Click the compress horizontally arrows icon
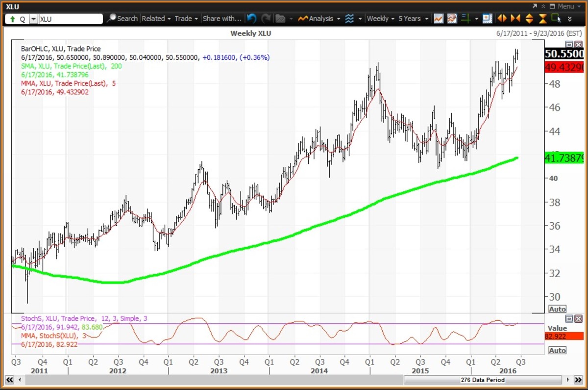Viewport: 588px width, 390px height. click(515, 19)
